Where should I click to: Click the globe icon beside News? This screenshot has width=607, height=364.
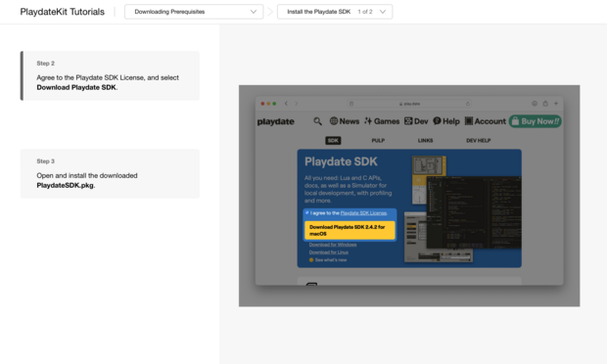pyautogui.click(x=334, y=121)
